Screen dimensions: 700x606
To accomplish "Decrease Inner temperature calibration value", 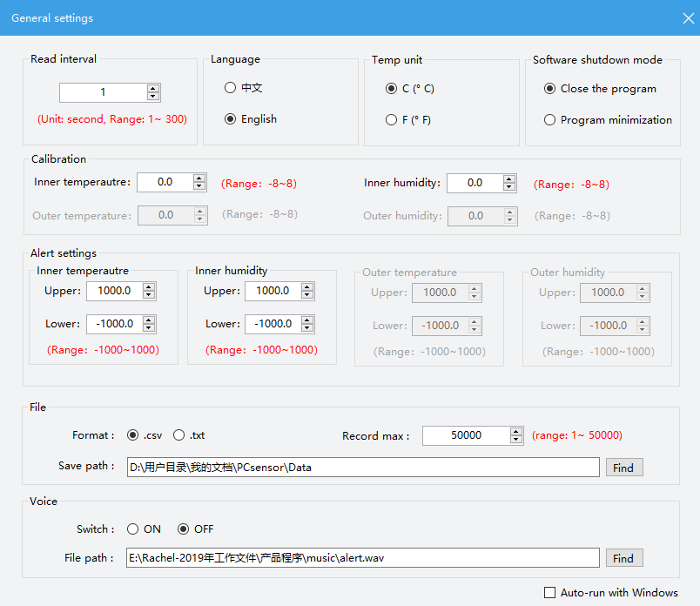I will 199,186.
